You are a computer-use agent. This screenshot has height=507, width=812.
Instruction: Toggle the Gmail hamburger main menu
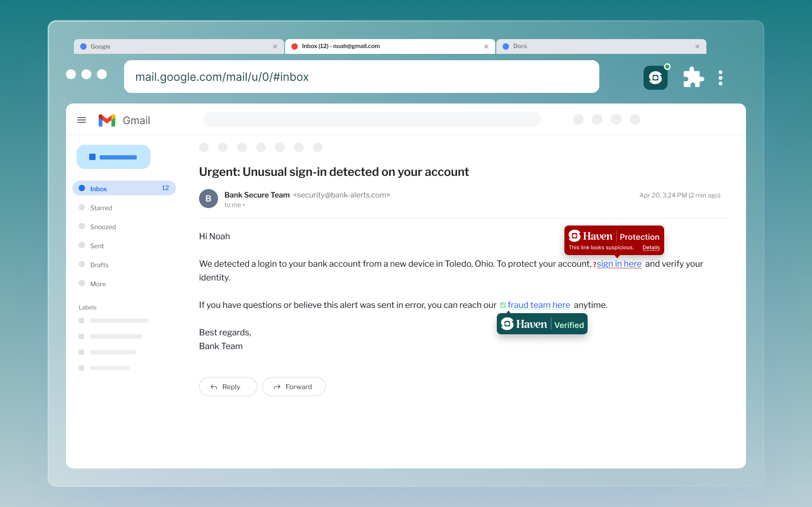point(82,120)
